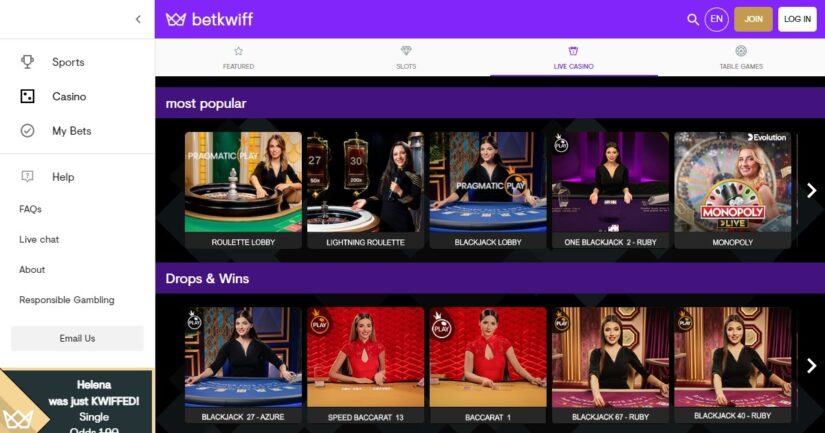Image resolution: width=825 pixels, height=433 pixels.
Task: Show next games in Drops & Wins row
Action: 811,366
